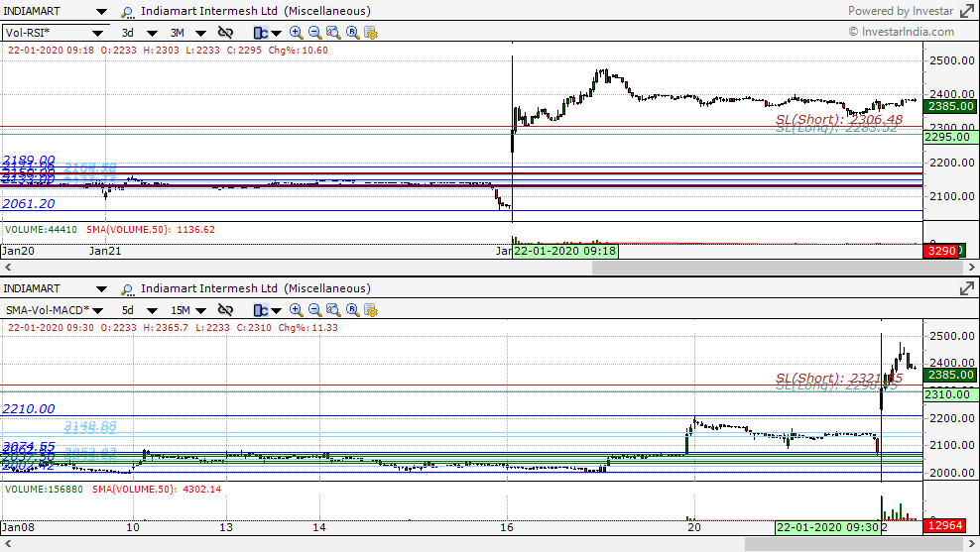The width and height of the screenshot is (980, 552).
Task: Click chart area zoom icon in top chart
Action: point(333,33)
